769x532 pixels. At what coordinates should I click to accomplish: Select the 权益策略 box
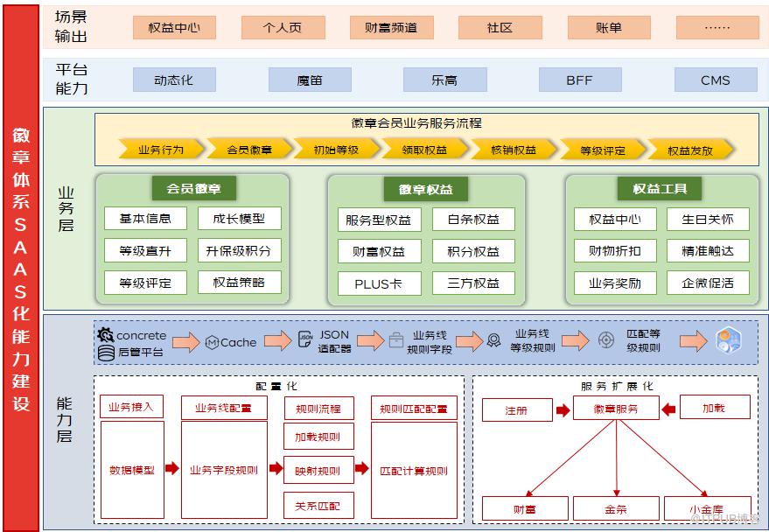[x=240, y=283]
